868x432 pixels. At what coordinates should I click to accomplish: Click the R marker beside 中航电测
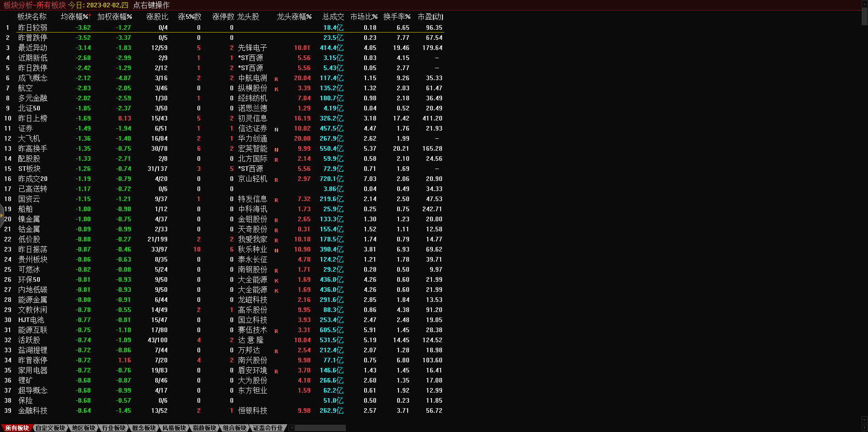(276, 79)
